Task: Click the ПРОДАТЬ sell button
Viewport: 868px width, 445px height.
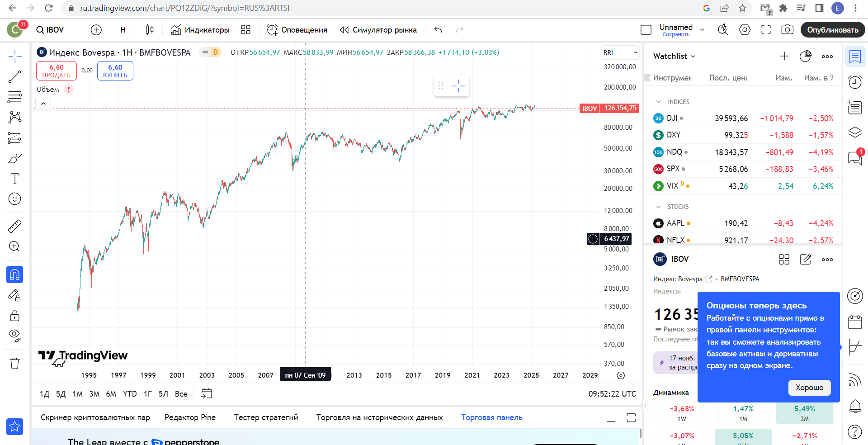Action: (57, 71)
